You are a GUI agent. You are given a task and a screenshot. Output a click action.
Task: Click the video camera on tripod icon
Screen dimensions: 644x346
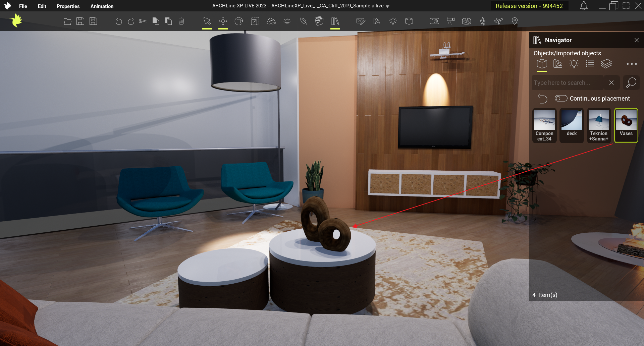[x=450, y=21]
